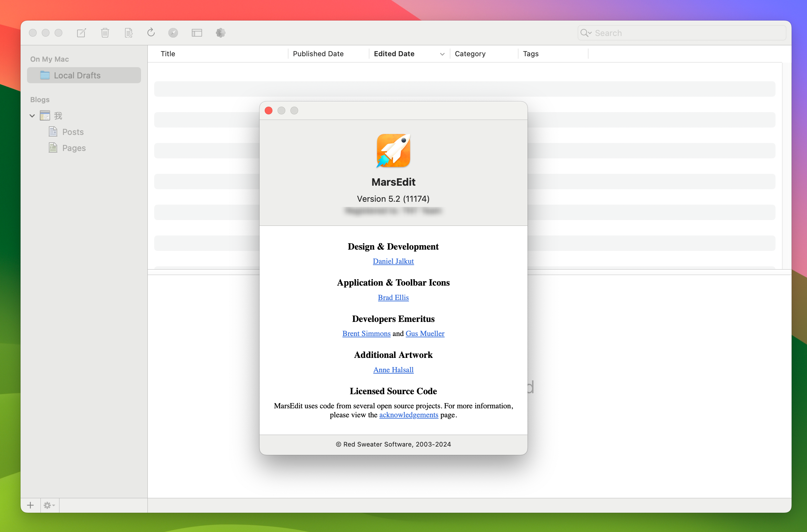Click the settings gear button
This screenshot has height=532, width=807.
(x=49, y=505)
